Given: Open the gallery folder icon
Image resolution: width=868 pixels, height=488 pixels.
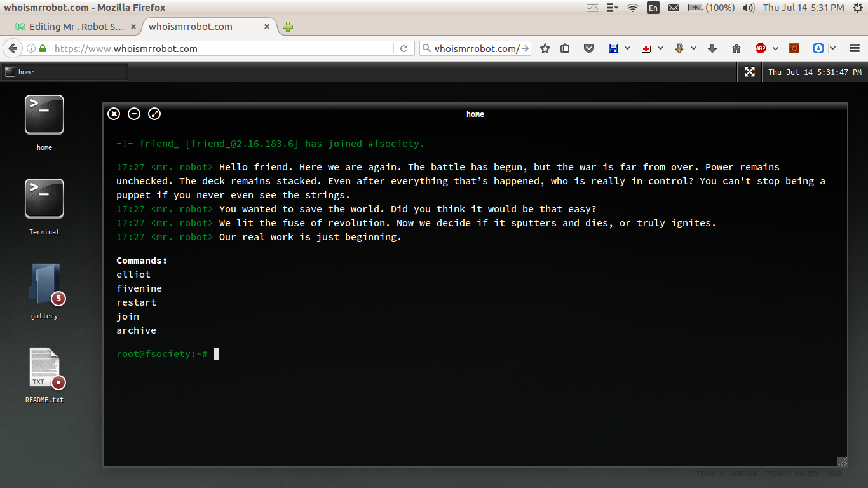Looking at the screenshot, I should (44, 283).
